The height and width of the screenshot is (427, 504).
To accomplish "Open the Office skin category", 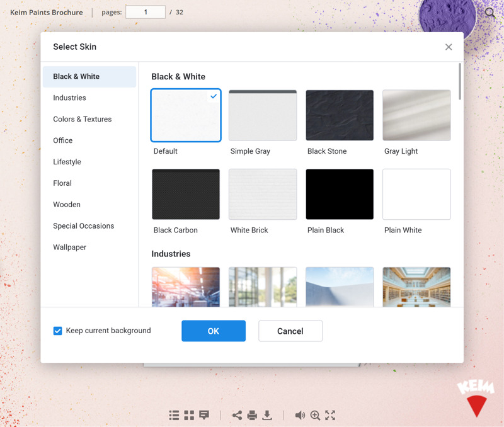I will (x=89, y=140).
